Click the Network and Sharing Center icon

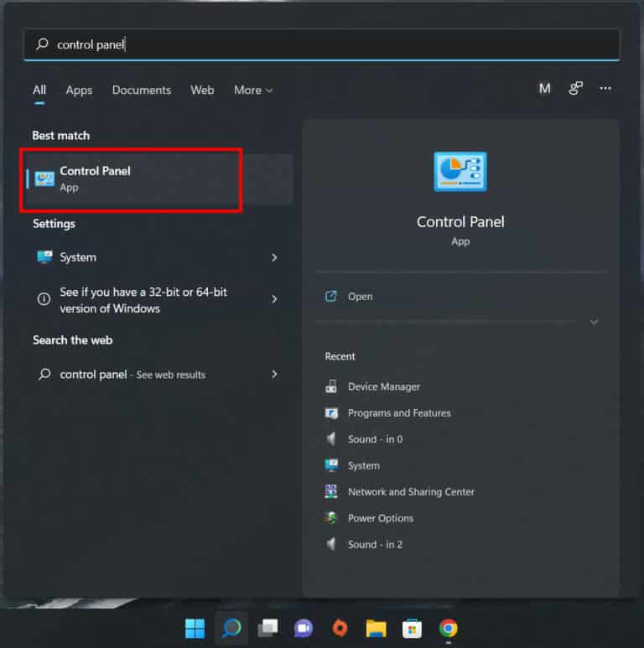[331, 492]
